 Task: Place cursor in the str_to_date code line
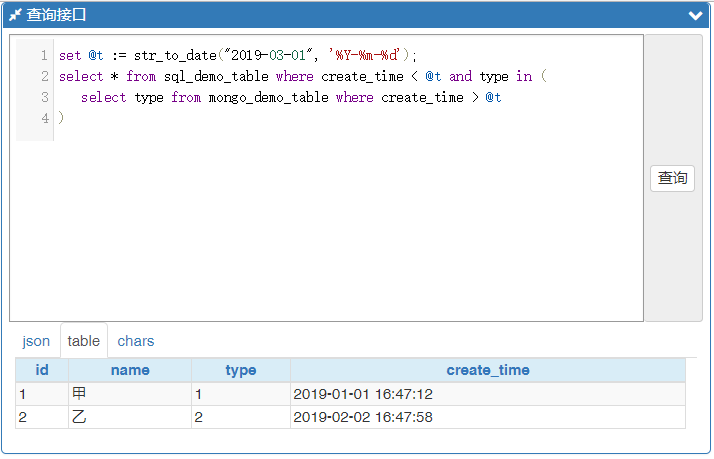click(x=238, y=55)
